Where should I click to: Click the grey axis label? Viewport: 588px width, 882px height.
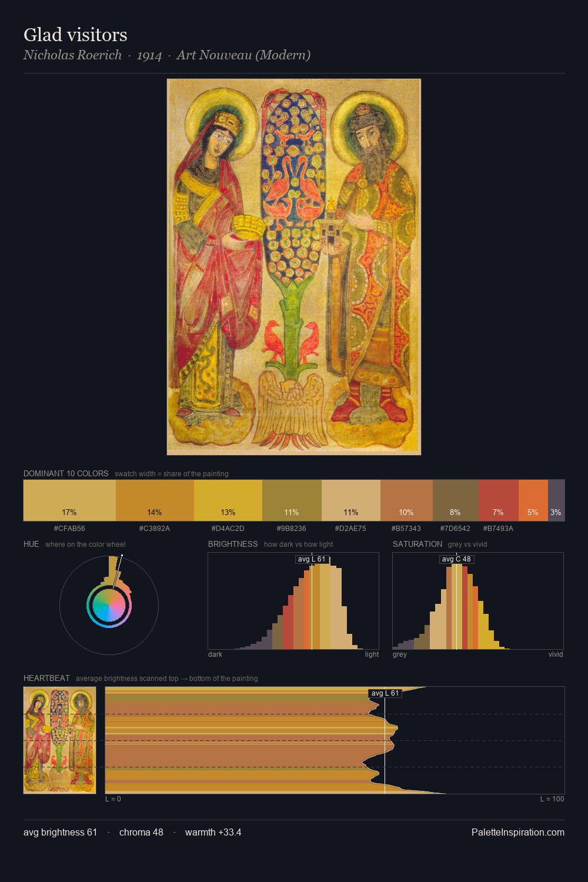tap(400, 654)
